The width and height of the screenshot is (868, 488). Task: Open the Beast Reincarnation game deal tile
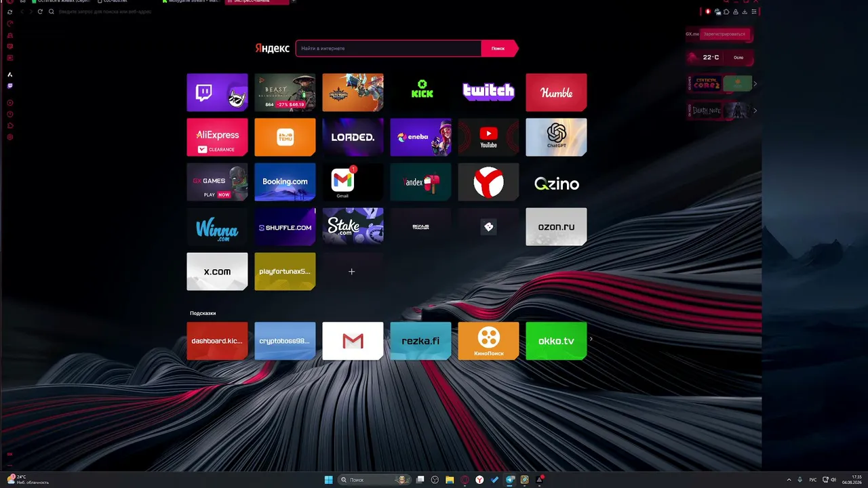pyautogui.click(x=285, y=92)
